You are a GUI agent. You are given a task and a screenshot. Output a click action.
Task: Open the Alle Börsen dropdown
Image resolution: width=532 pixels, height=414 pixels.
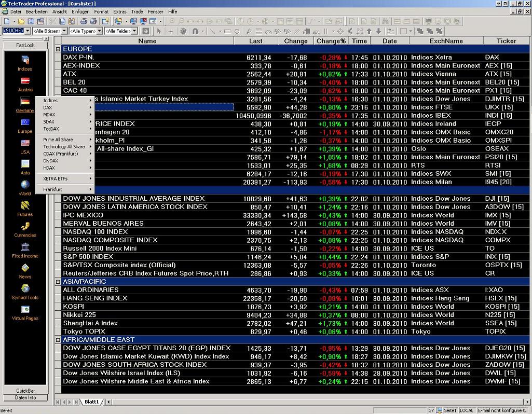(x=64, y=31)
